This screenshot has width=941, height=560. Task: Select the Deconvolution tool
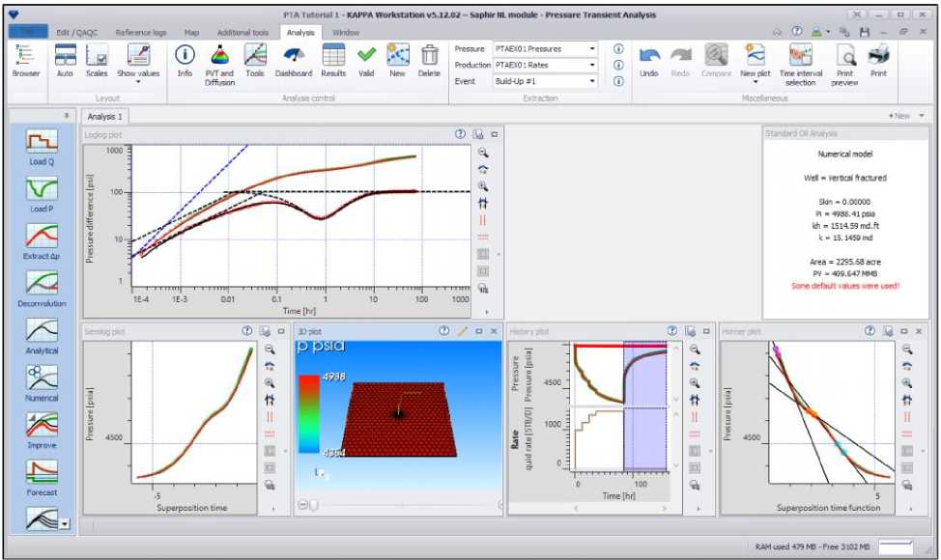click(x=43, y=285)
